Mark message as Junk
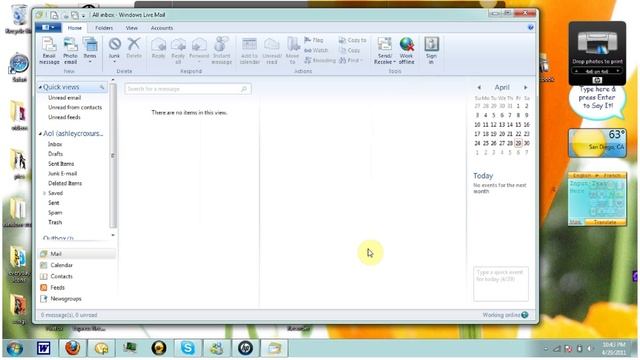Screen dimensions: 640x360 click(x=114, y=50)
